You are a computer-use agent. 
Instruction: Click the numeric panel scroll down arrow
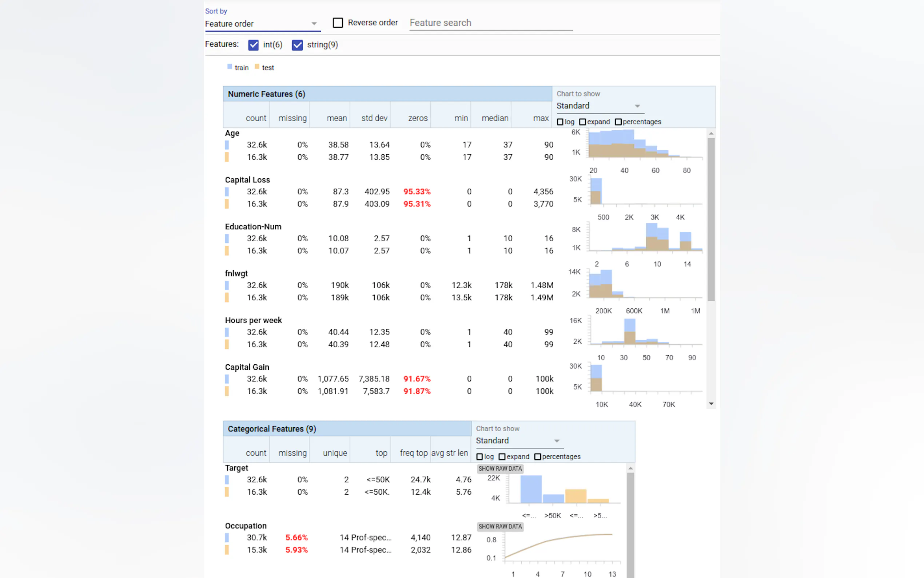click(x=711, y=404)
